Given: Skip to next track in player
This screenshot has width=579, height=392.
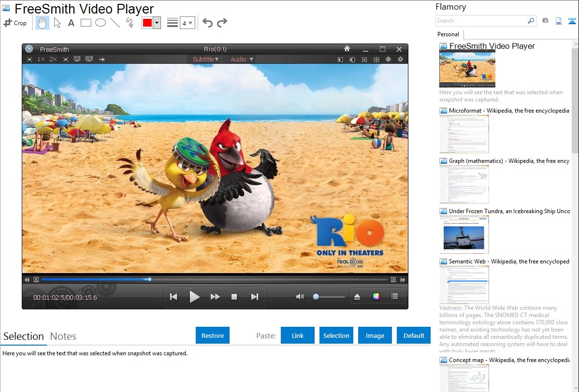Looking at the screenshot, I should [254, 297].
